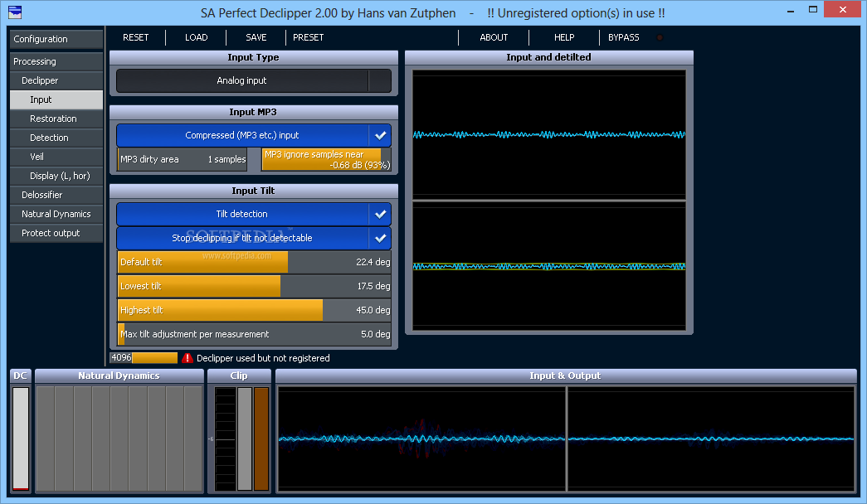This screenshot has width=867, height=504.
Task: Click the upper Input and detilted waveform
Action: click(x=549, y=134)
